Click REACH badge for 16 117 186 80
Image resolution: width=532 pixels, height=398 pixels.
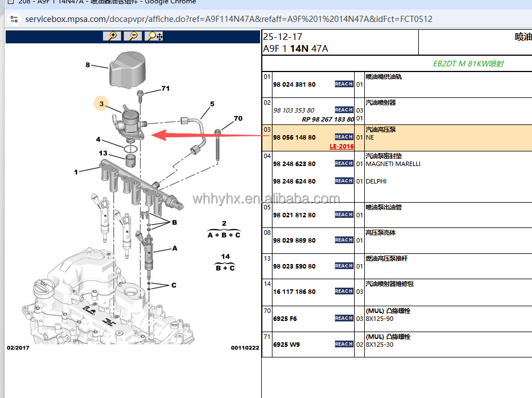coord(344,291)
